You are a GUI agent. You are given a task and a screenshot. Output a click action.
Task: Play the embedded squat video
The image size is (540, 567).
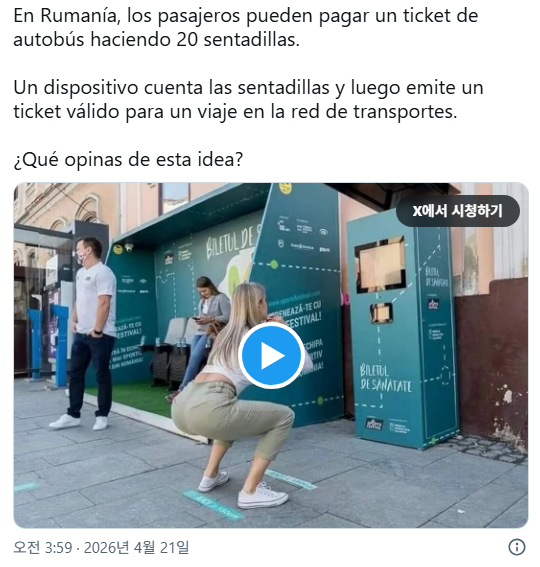click(271, 356)
